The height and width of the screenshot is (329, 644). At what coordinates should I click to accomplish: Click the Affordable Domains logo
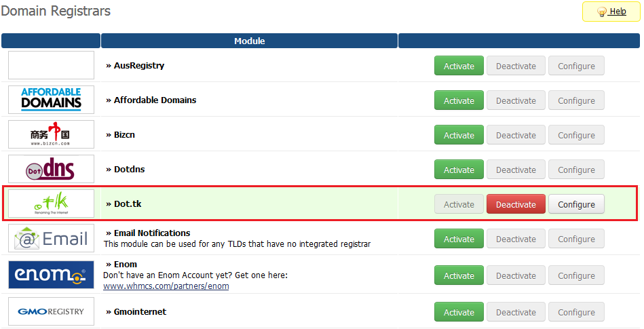pyautogui.click(x=52, y=100)
